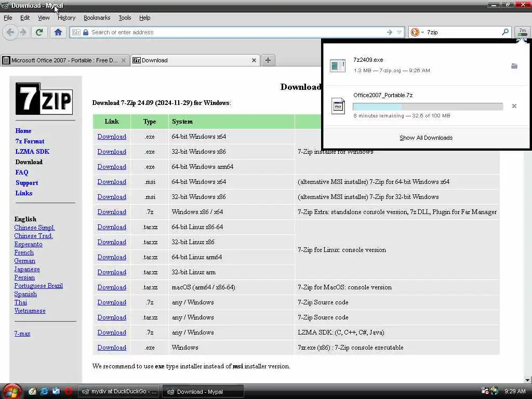Click the address bar input field

[237, 32]
